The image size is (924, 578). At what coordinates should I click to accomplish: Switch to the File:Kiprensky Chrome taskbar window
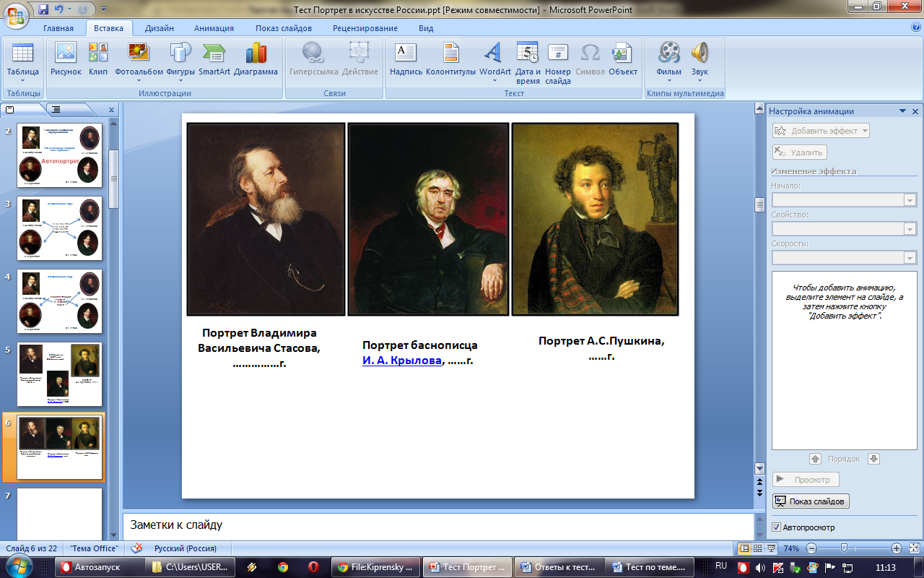(376, 567)
